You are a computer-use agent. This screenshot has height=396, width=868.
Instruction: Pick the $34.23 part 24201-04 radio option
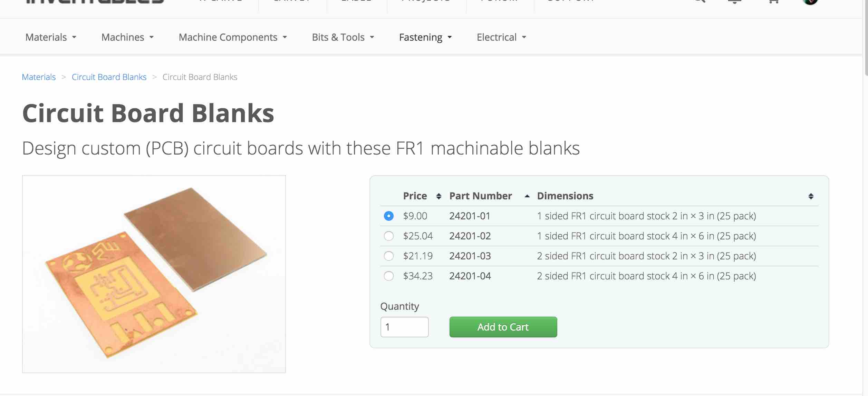pyautogui.click(x=388, y=276)
